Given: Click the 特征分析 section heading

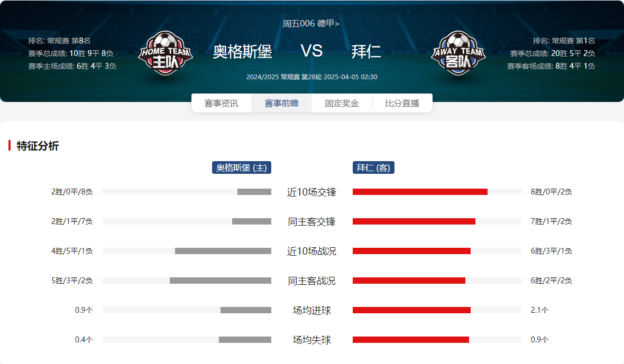Looking at the screenshot, I should pos(38,146).
